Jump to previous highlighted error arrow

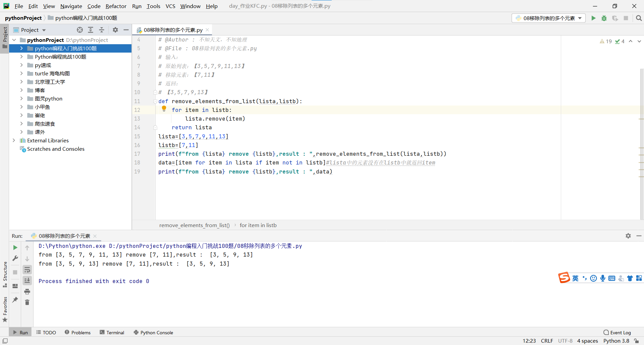pyautogui.click(x=631, y=41)
